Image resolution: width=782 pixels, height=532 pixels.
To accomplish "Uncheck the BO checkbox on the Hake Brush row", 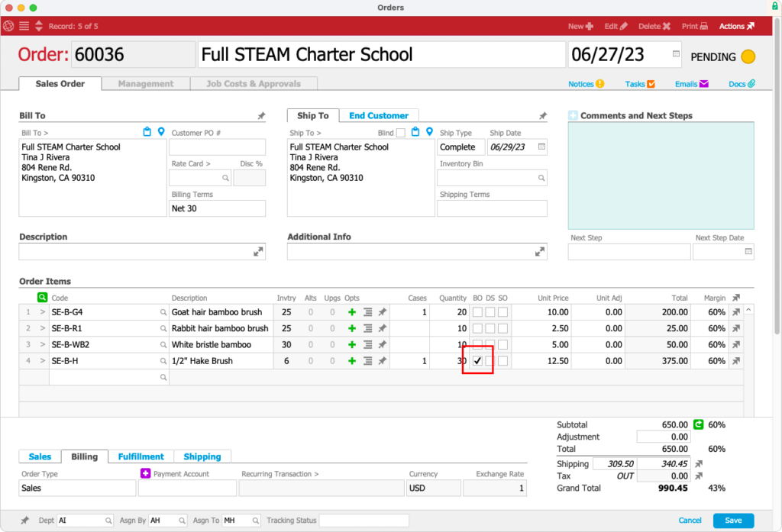I will 477,360.
